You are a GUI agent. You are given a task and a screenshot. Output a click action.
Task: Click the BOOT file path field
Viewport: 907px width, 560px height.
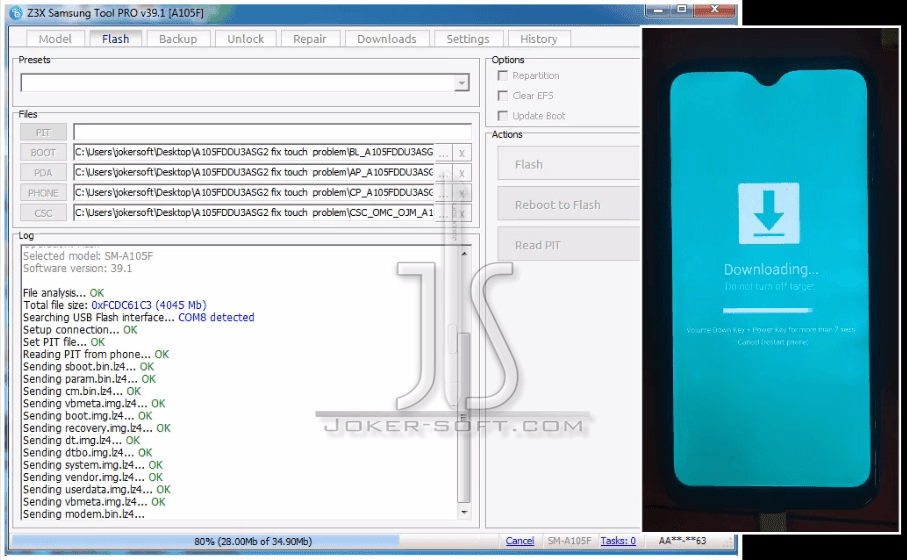coord(254,152)
